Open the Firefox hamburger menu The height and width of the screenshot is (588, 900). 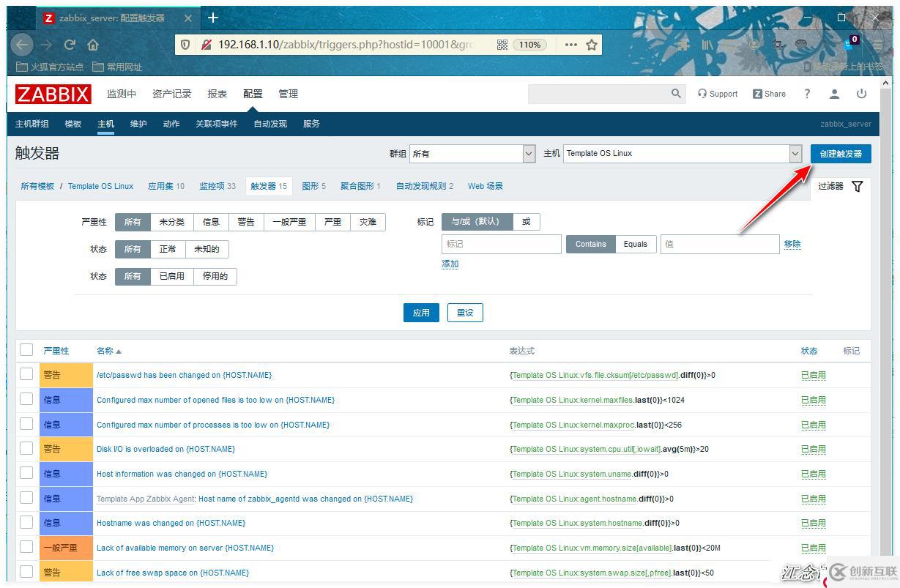point(878,45)
